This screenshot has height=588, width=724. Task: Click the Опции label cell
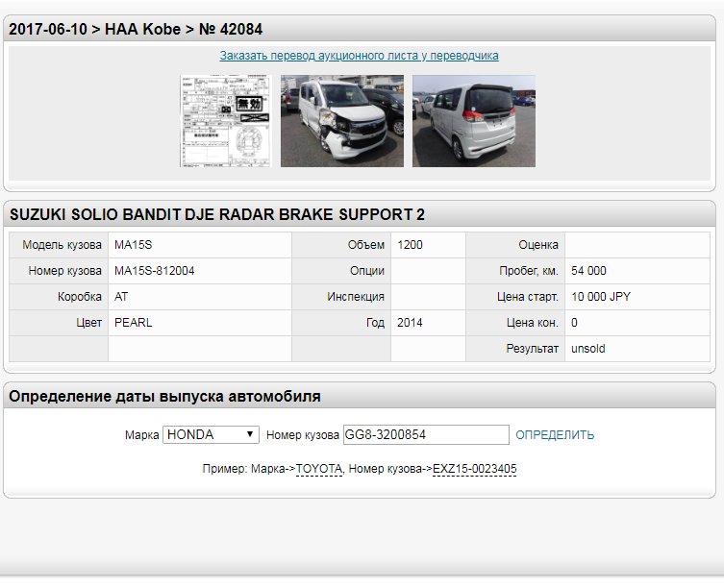341,271
